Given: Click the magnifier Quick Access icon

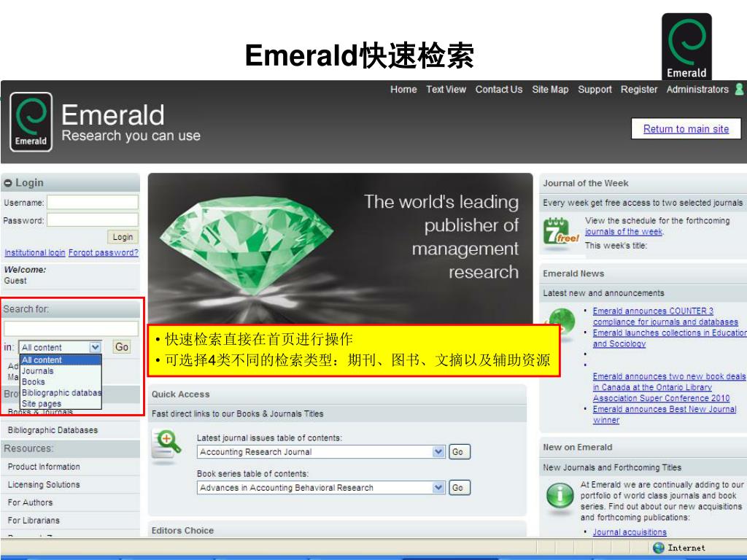Looking at the screenshot, I should point(166,447).
